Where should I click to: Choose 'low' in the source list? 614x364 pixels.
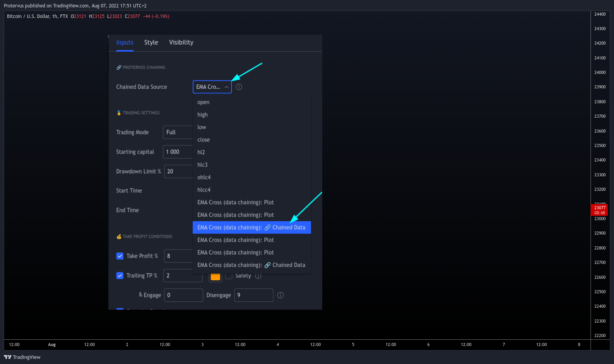click(252, 127)
